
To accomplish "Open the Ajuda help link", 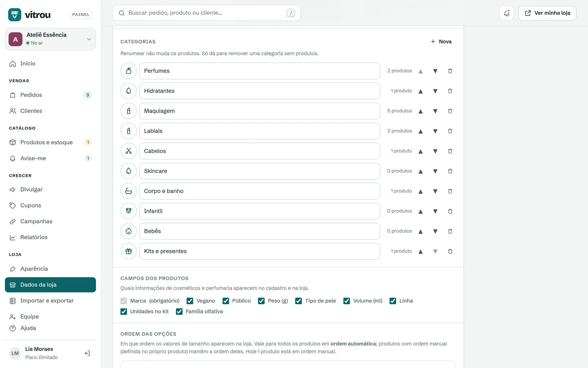I will [50, 328].
